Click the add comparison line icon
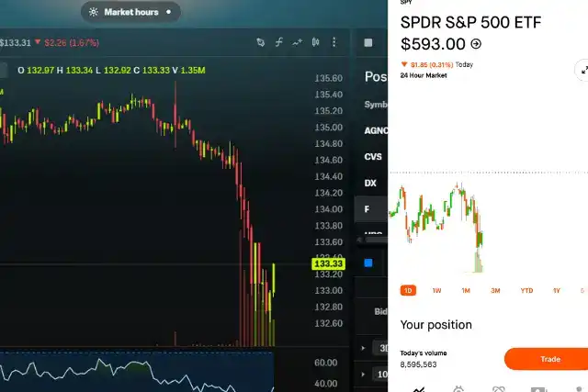The height and width of the screenshot is (392, 588). click(x=298, y=42)
